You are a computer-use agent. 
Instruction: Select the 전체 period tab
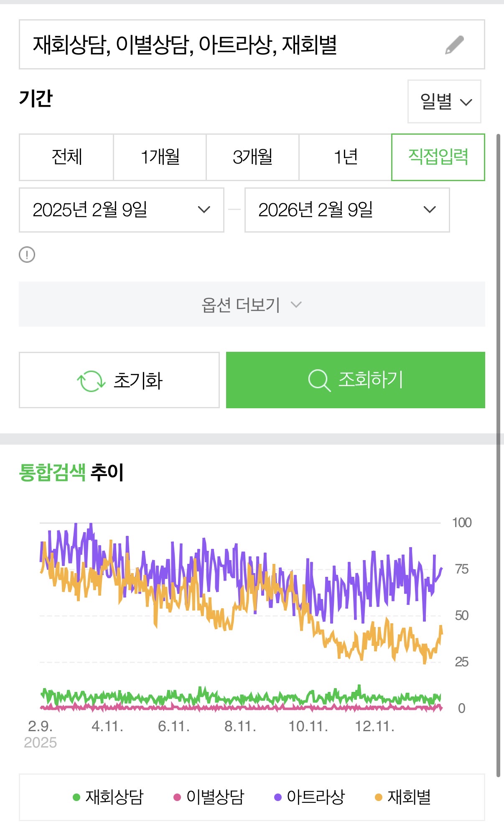point(66,157)
